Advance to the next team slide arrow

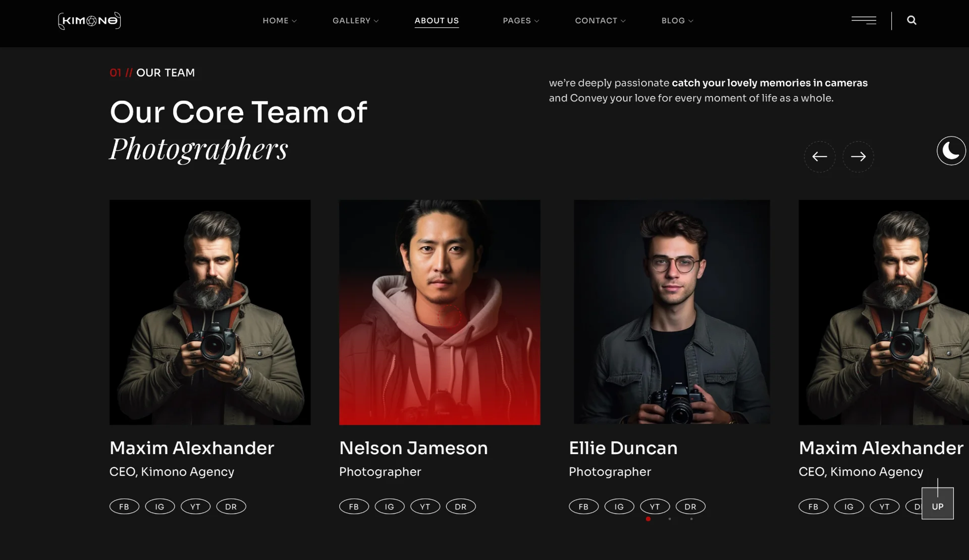(858, 157)
